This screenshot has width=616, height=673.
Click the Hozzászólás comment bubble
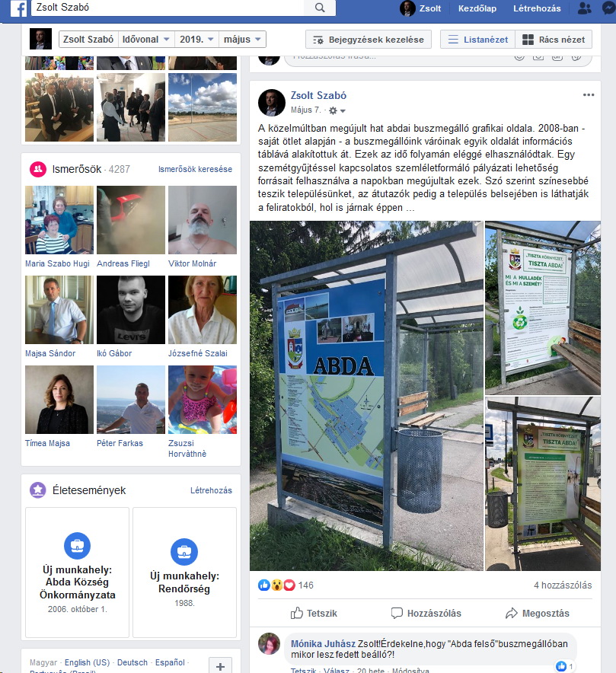(426, 613)
